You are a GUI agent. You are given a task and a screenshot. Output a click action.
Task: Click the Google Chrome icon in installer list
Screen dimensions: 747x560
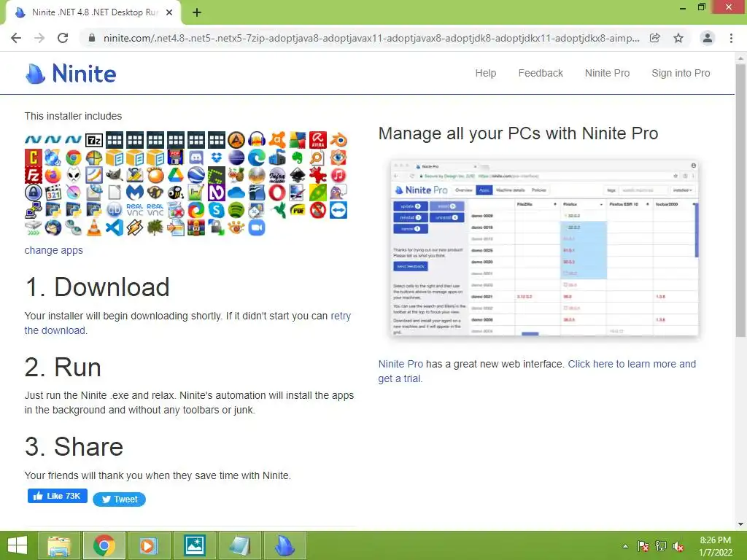click(x=74, y=157)
